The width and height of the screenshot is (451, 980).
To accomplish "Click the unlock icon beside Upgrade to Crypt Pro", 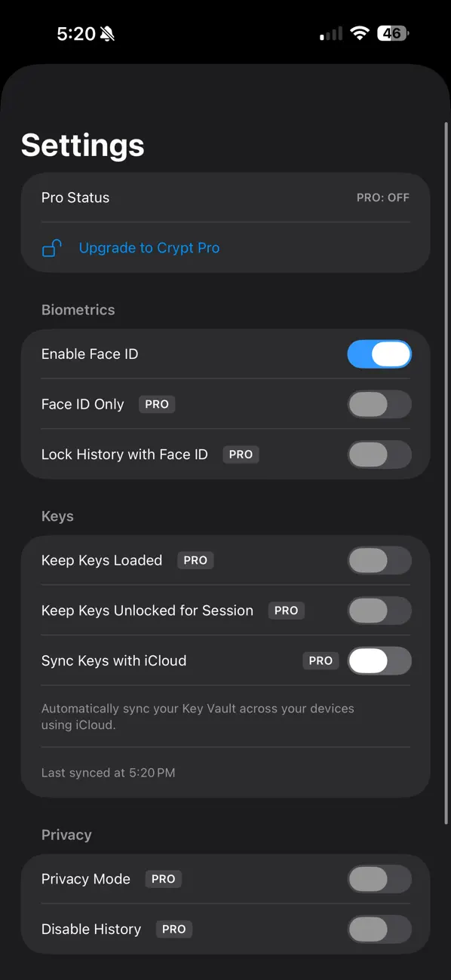I will [51, 247].
